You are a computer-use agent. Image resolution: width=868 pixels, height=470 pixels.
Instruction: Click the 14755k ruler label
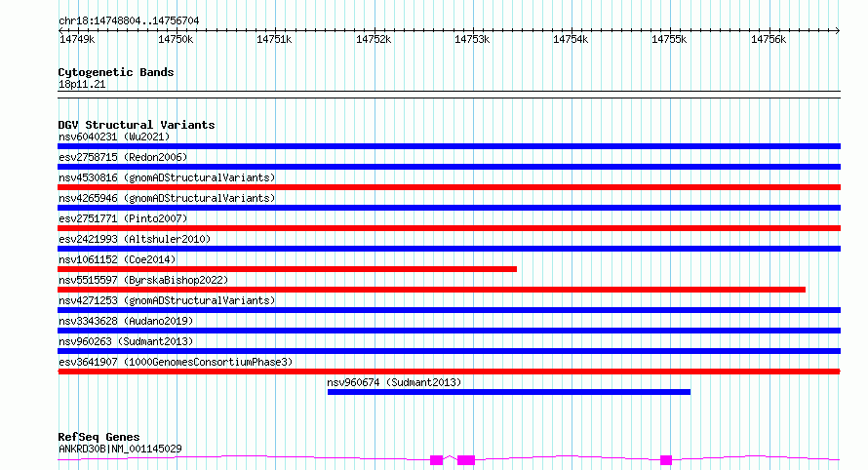point(669,39)
